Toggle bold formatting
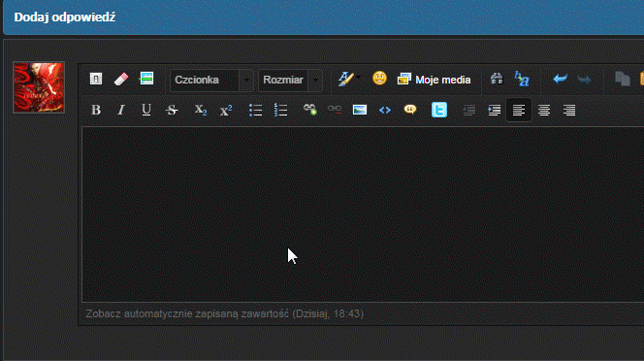644x361 pixels. click(x=96, y=110)
